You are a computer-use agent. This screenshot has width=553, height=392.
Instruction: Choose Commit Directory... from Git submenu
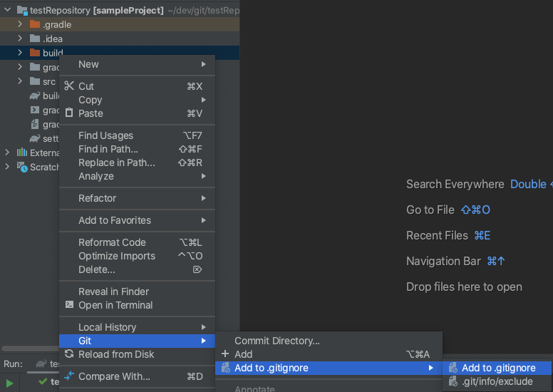tap(277, 341)
